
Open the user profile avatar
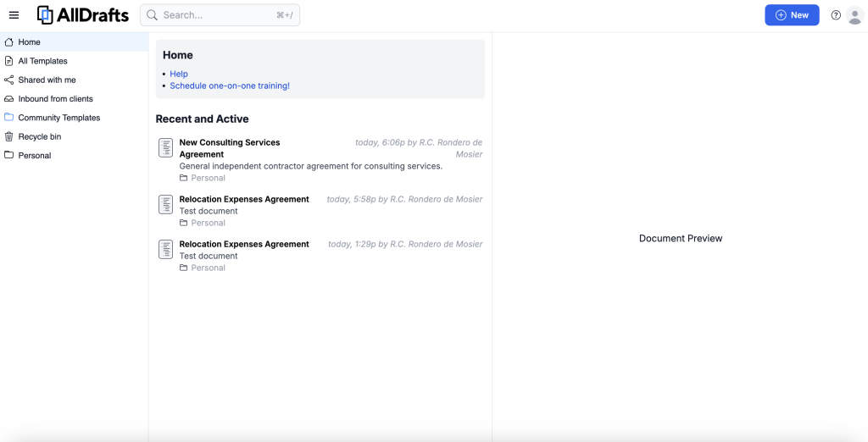[x=854, y=15]
